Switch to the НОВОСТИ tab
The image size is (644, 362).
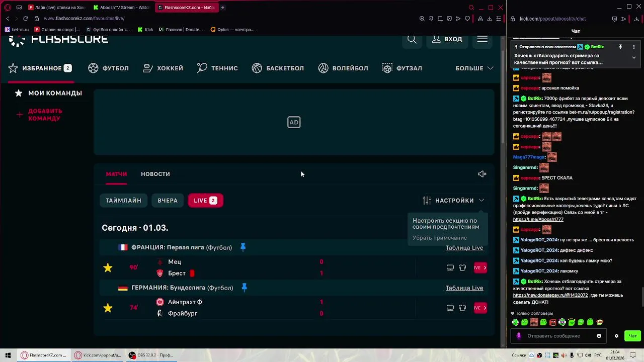pyautogui.click(x=155, y=174)
